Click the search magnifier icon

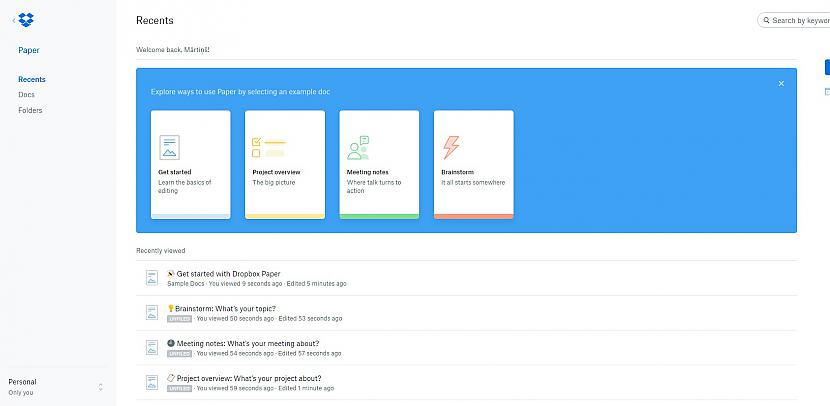[x=766, y=20]
